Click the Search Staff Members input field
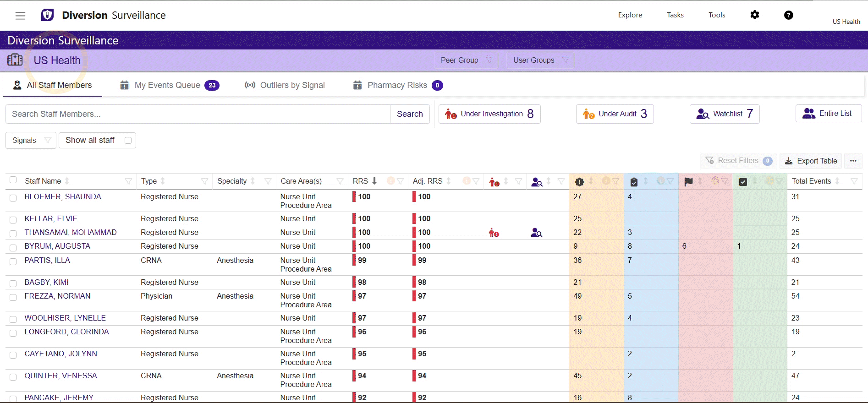 click(x=198, y=114)
